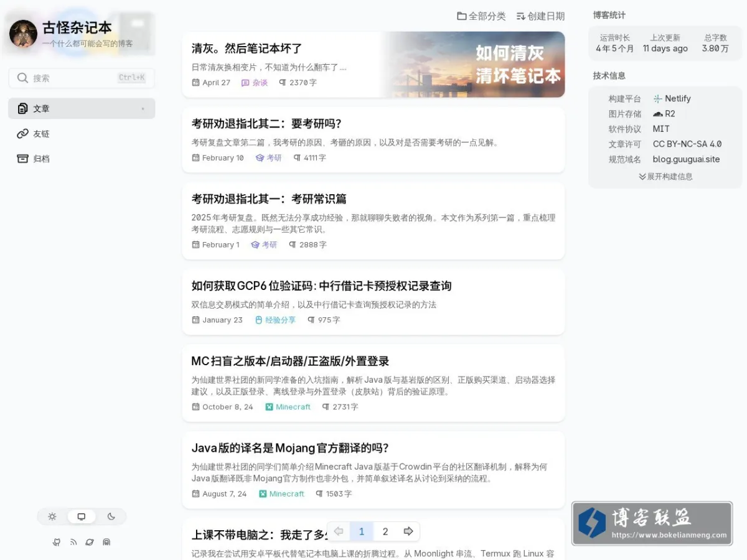Open article MC扫盲之版本/启动器/正盗版/外置登录
The image size is (747, 560).
click(x=290, y=362)
